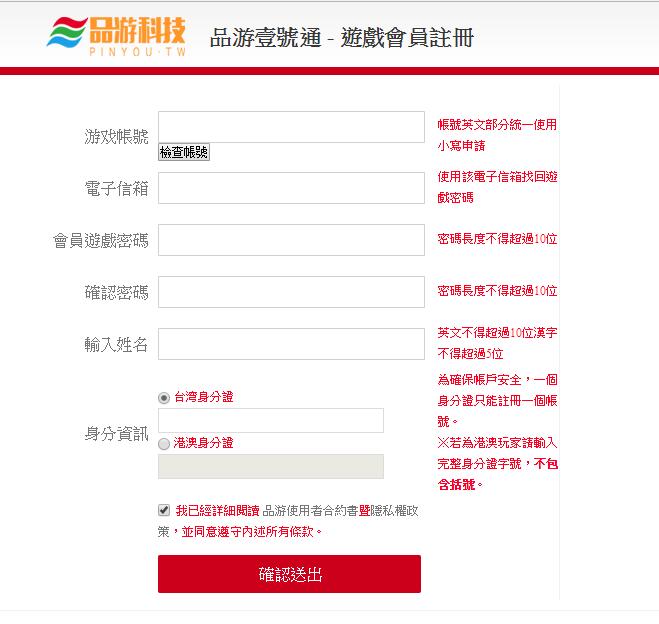The height and width of the screenshot is (624, 659).
Task: Focus the 輸入姓名 name field
Action: point(291,344)
